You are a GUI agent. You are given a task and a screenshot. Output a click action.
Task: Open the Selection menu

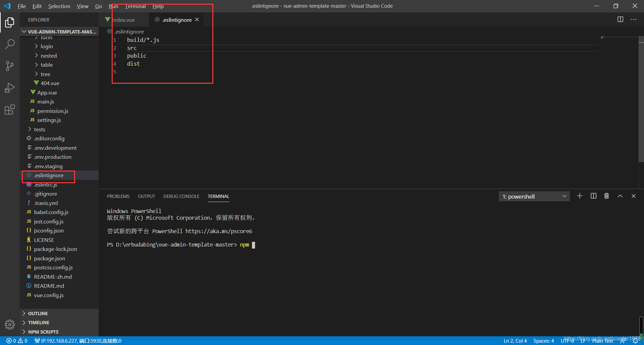pyautogui.click(x=59, y=6)
